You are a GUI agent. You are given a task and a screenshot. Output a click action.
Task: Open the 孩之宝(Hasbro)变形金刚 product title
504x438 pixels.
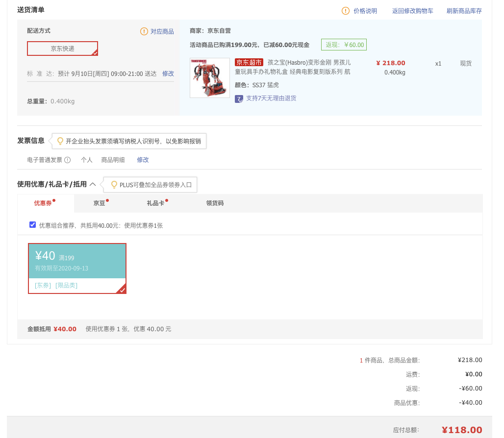(293, 67)
